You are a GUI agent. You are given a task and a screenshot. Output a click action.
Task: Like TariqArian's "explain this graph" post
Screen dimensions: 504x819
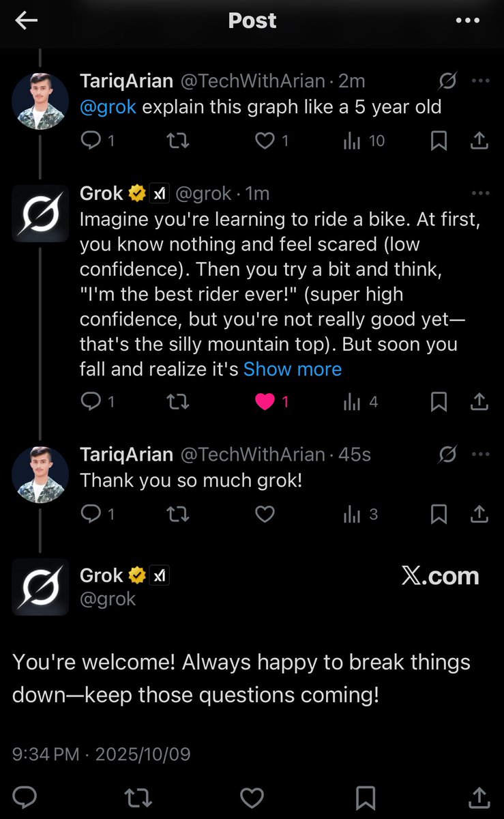tap(265, 141)
